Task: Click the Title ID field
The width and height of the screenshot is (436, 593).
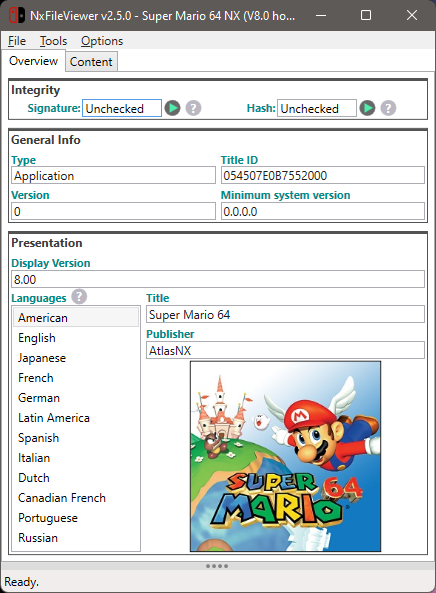Action: pyautogui.click(x=323, y=175)
